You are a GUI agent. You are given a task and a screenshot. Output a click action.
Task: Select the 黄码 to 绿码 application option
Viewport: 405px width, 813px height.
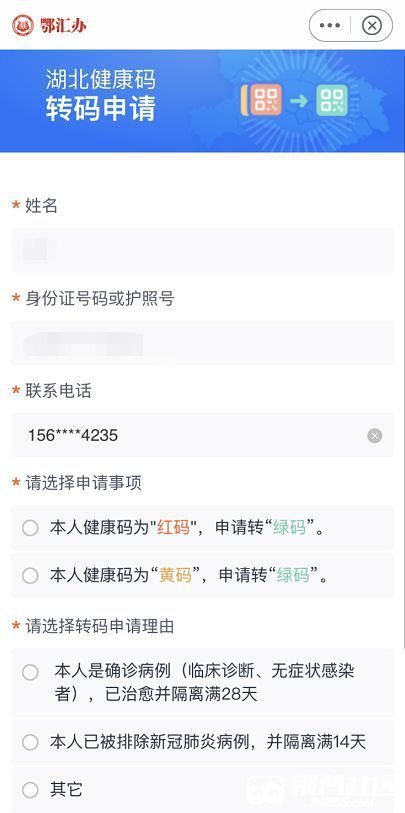coord(202,576)
